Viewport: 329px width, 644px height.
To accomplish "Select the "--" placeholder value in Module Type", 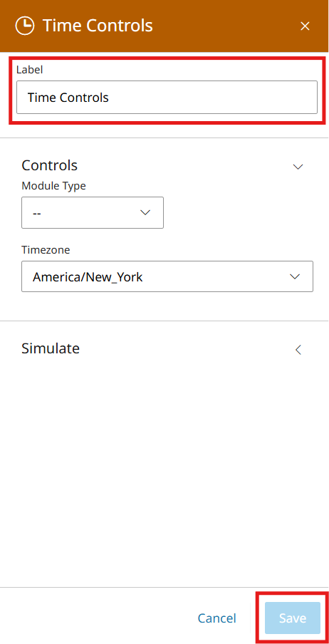I will (36, 214).
